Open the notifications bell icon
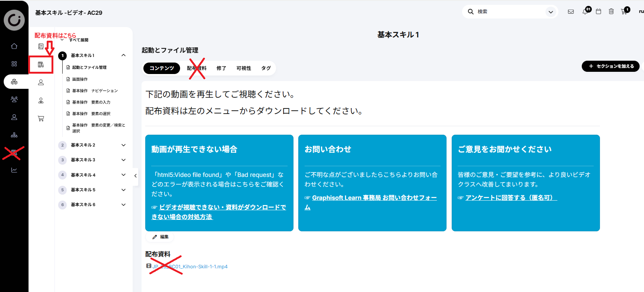Image resolution: width=644 pixels, height=292 pixels. (585, 12)
